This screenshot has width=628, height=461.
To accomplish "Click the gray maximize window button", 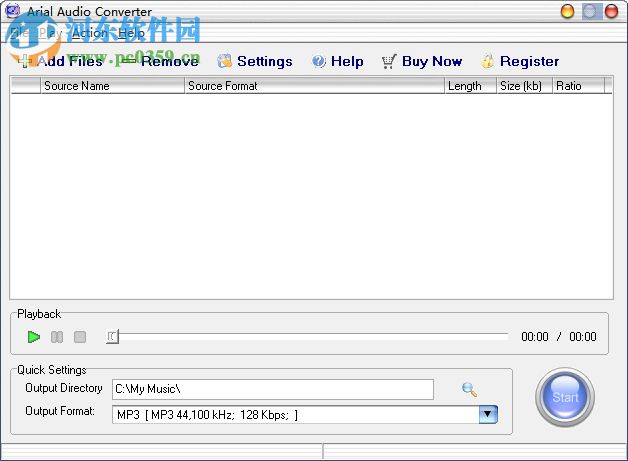I will pos(590,11).
